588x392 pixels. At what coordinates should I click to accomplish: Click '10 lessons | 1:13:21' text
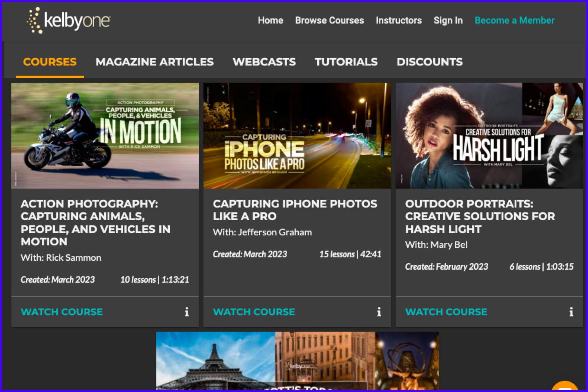[155, 280]
